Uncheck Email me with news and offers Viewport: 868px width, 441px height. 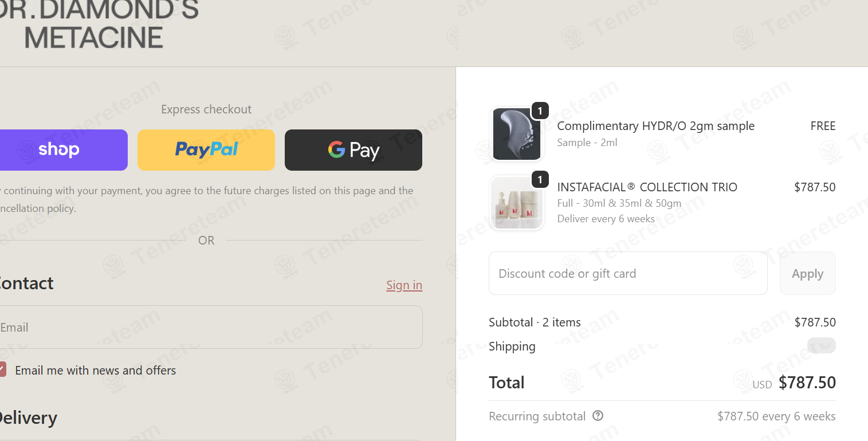tap(2, 369)
